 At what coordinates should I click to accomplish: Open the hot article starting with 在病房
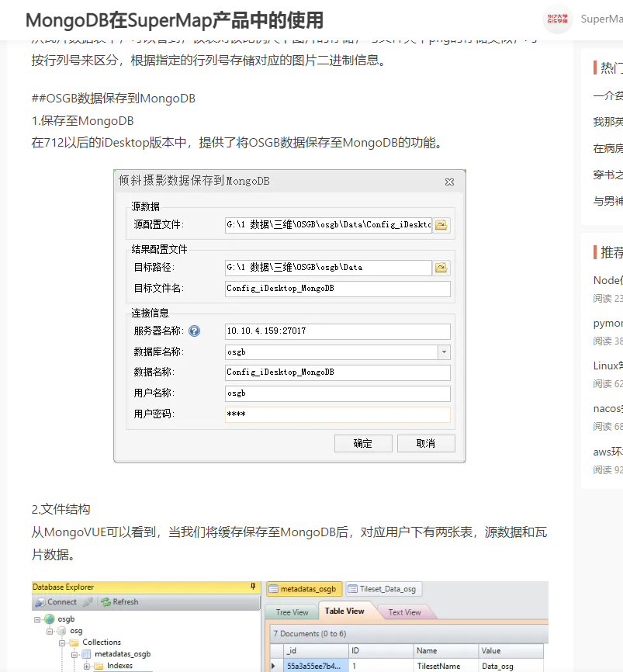pyautogui.click(x=608, y=148)
